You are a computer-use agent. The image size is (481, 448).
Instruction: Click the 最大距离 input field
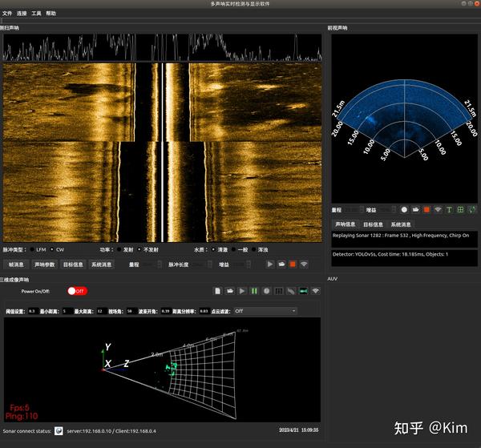coord(101,311)
